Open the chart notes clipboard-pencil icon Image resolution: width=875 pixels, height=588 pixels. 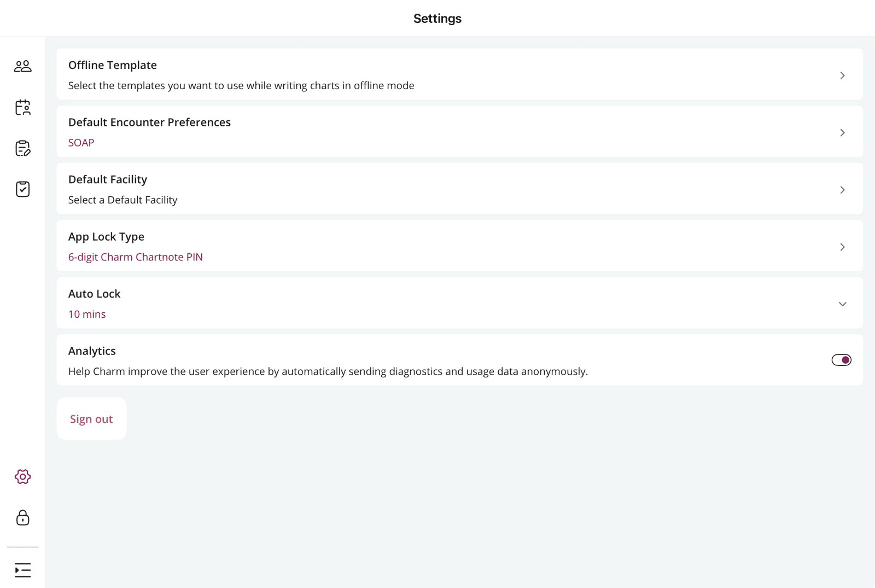click(x=22, y=148)
